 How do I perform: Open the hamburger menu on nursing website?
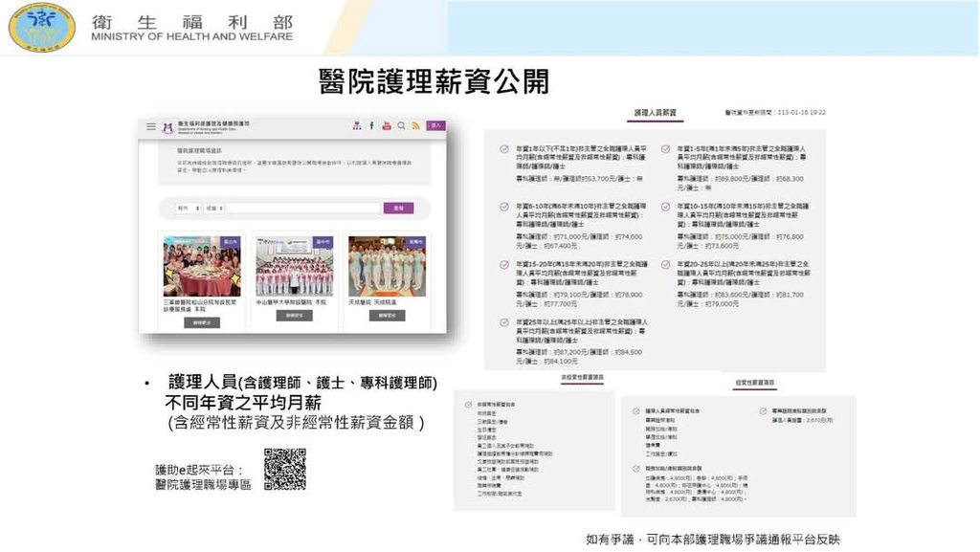pos(150,126)
